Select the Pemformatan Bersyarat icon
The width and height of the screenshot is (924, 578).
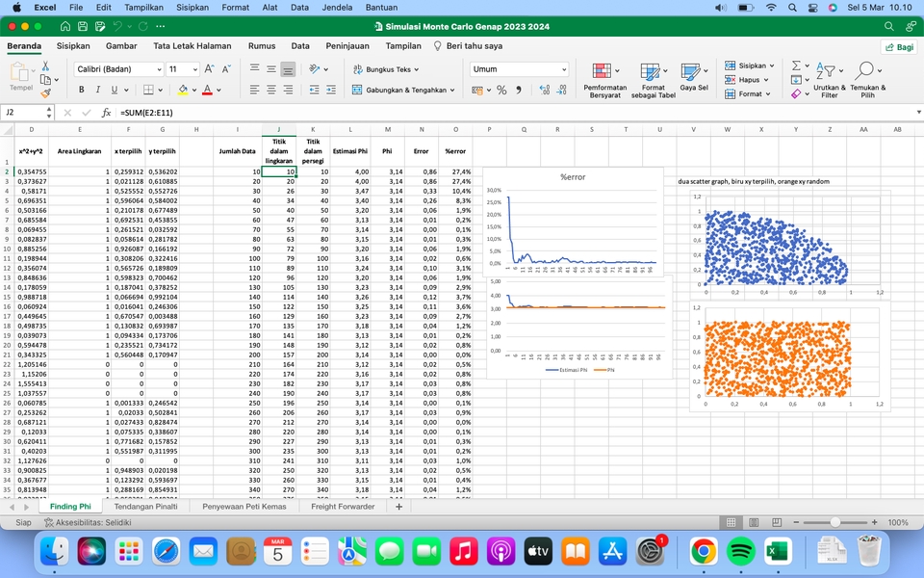click(x=604, y=72)
